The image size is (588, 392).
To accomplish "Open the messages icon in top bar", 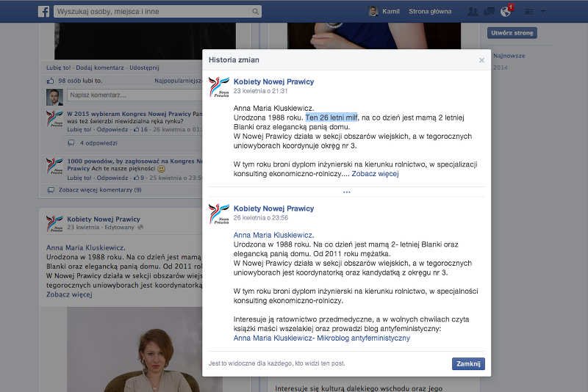I will pos(489,12).
